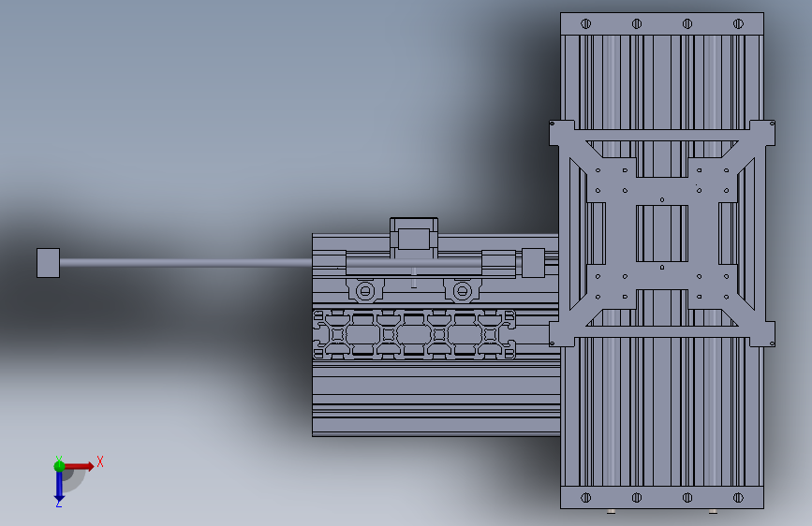Select the bracket atop the horizontal assembly
The height and width of the screenshot is (526, 812).
(414, 238)
